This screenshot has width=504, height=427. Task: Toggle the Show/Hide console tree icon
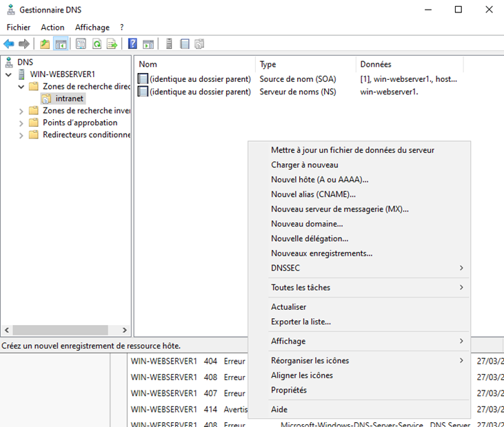tap(61, 43)
